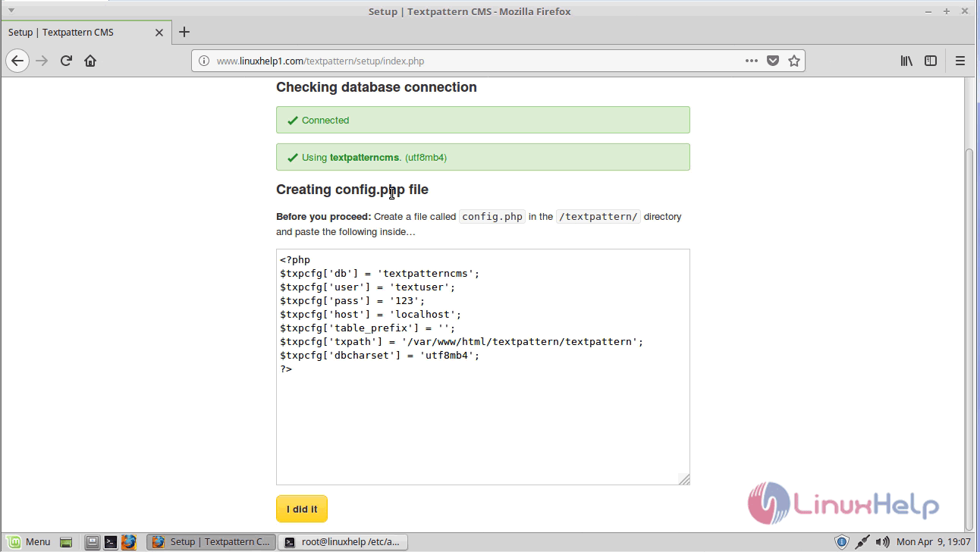Click the 'I did it' button
The width and height of the screenshot is (980, 552).
coord(302,509)
